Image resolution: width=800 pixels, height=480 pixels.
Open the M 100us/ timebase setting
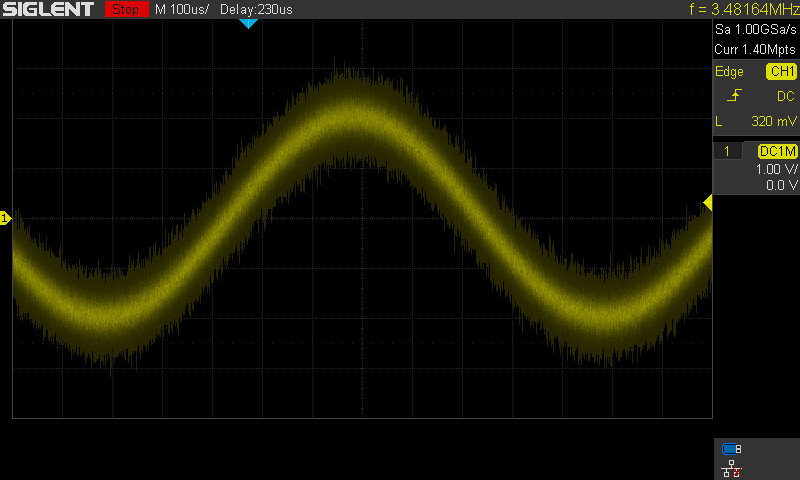(180, 9)
